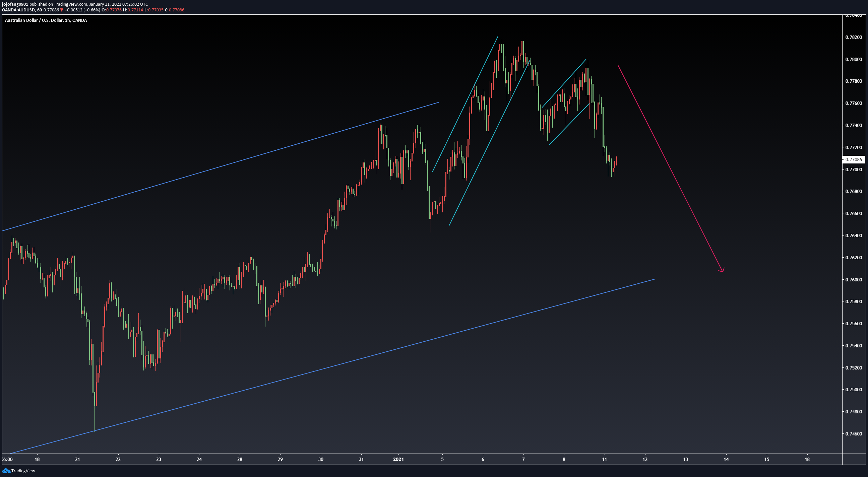Click the 0.77200 price axis label
The height and width of the screenshot is (477, 868).
click(x=854, y=147)
